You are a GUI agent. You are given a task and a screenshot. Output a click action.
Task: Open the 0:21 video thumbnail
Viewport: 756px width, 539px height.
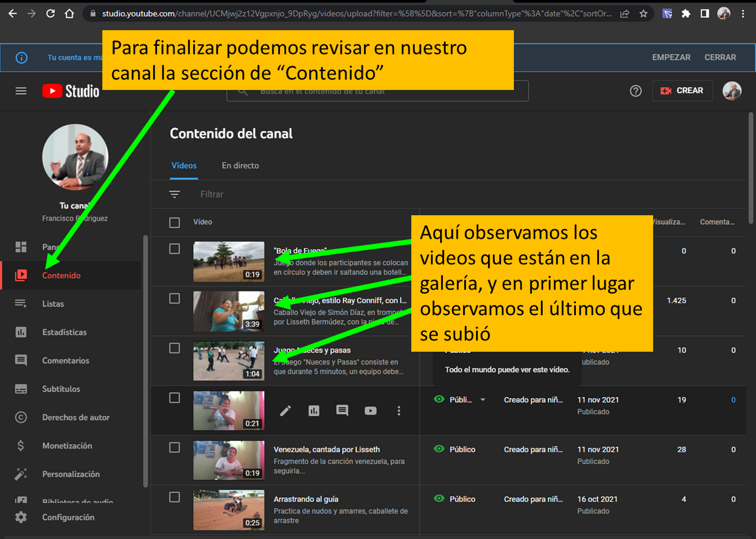click(x=229, y=410)
